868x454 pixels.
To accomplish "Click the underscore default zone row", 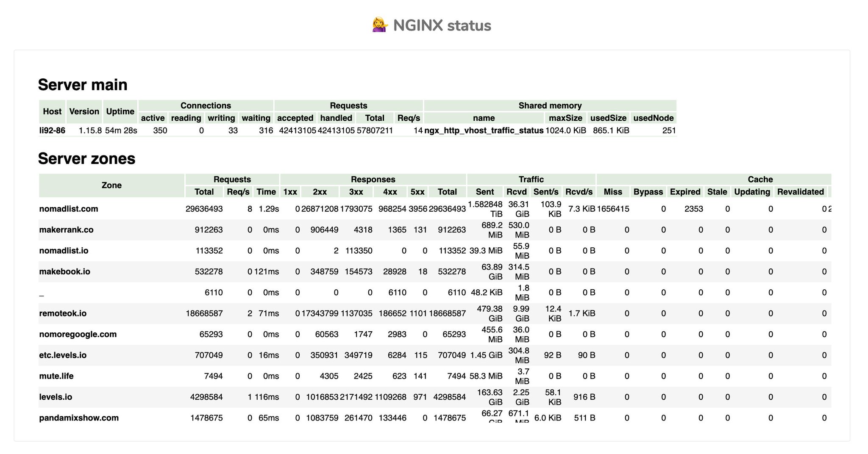I will (435, 292).
